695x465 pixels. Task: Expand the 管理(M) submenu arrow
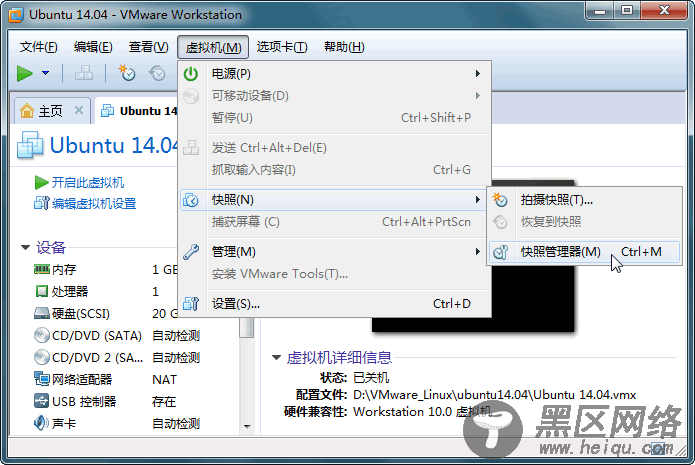[x=477, y=252]
